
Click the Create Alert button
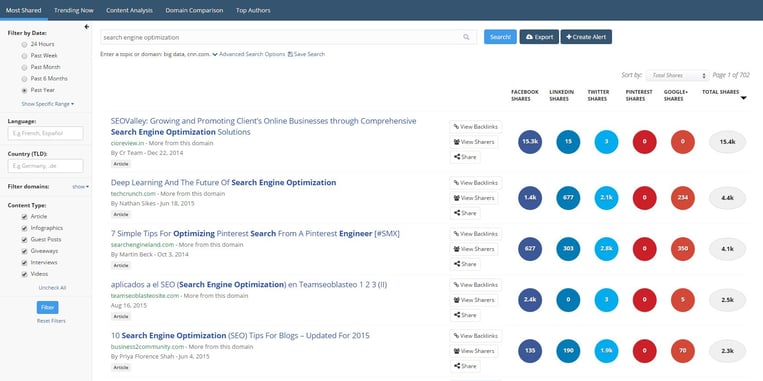coord(586,37)
